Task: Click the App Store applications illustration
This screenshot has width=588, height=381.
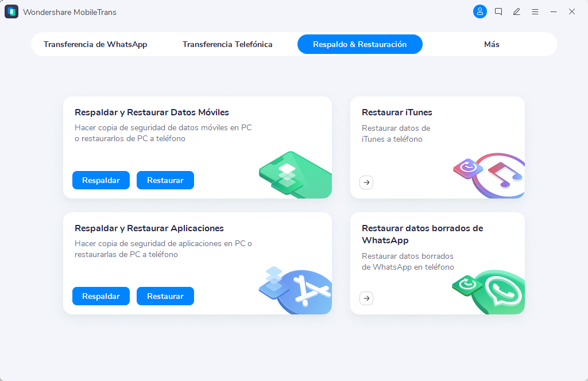Action: pyautogui.click(x=295, y=290)
